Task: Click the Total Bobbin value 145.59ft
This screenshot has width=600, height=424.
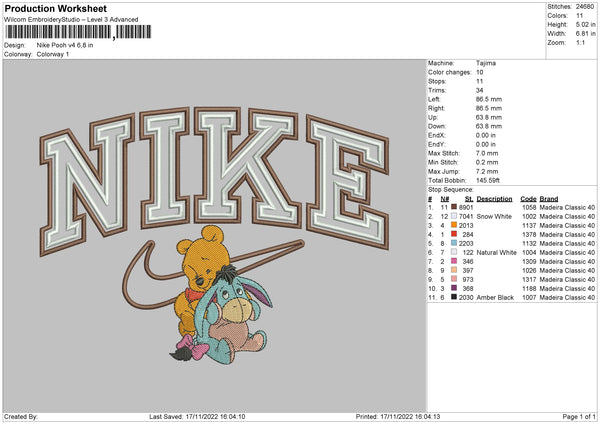Action: pos(488,180)
